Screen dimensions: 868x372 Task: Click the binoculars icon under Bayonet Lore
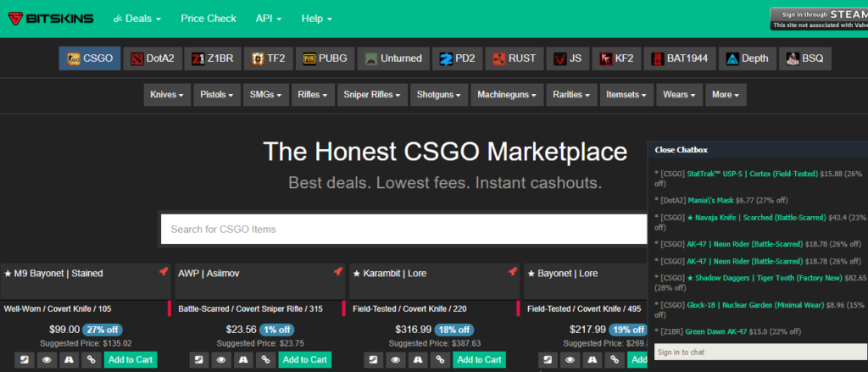coord(592,360)
